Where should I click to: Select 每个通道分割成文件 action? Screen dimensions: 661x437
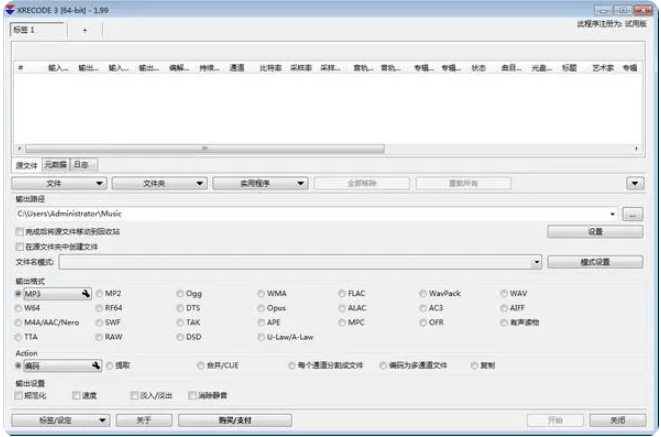(292, 365)
